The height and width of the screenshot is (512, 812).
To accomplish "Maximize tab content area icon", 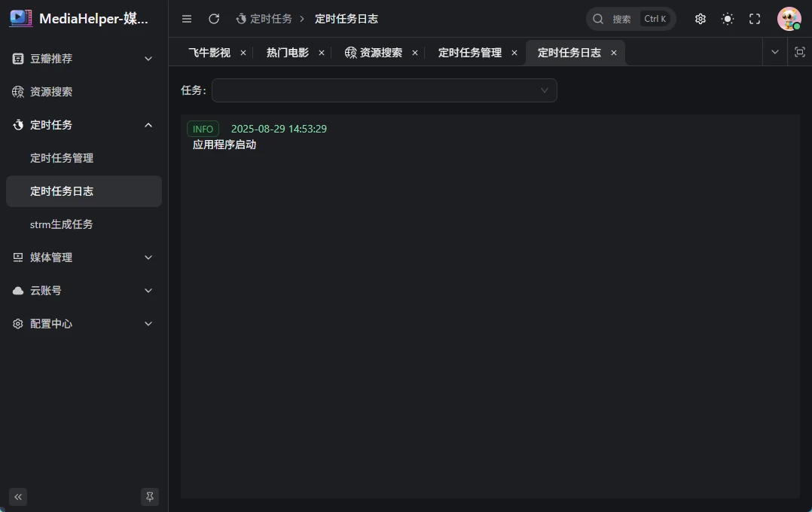I will pyautogui.click(x=800, y=53).
